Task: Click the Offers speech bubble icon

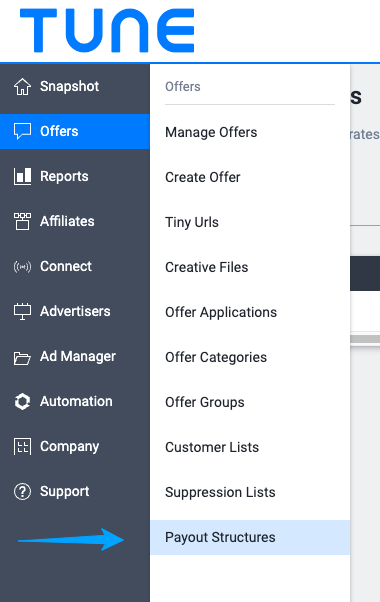Action: click(x=22, y=131)
